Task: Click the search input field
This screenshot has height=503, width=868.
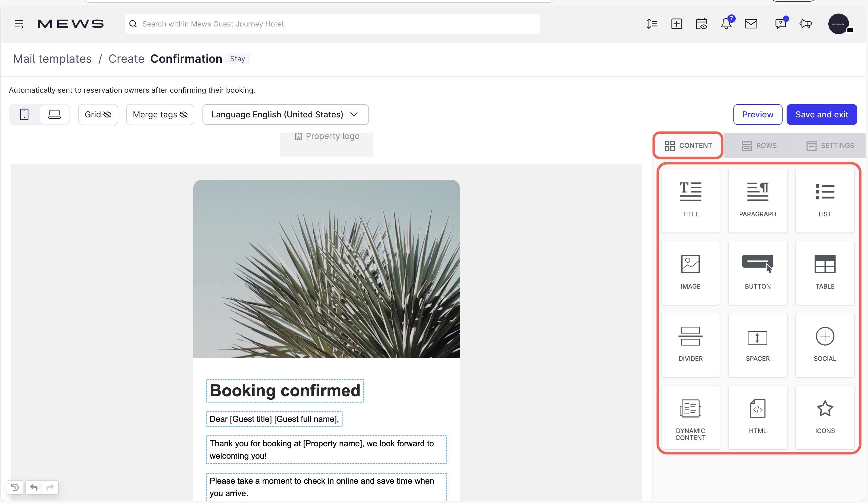Action: (332, 24)
